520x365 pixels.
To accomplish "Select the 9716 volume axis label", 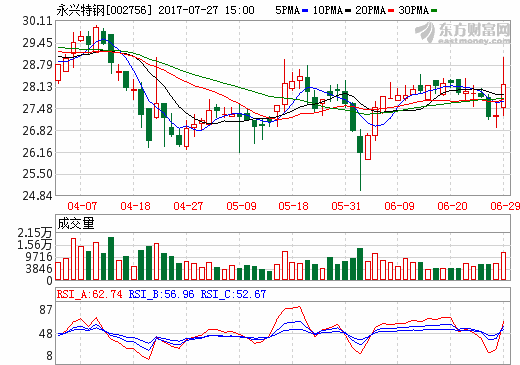I will (40, 257).
